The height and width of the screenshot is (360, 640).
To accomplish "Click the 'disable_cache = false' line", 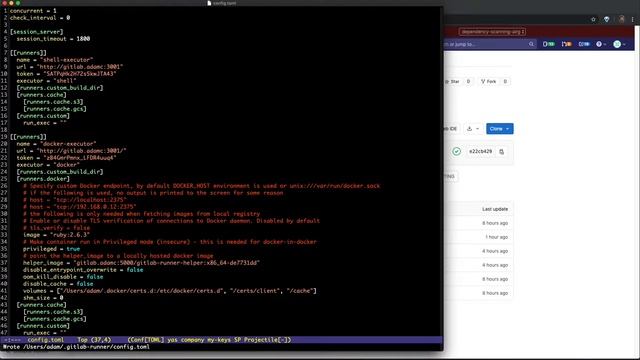I will pos(58,284).
